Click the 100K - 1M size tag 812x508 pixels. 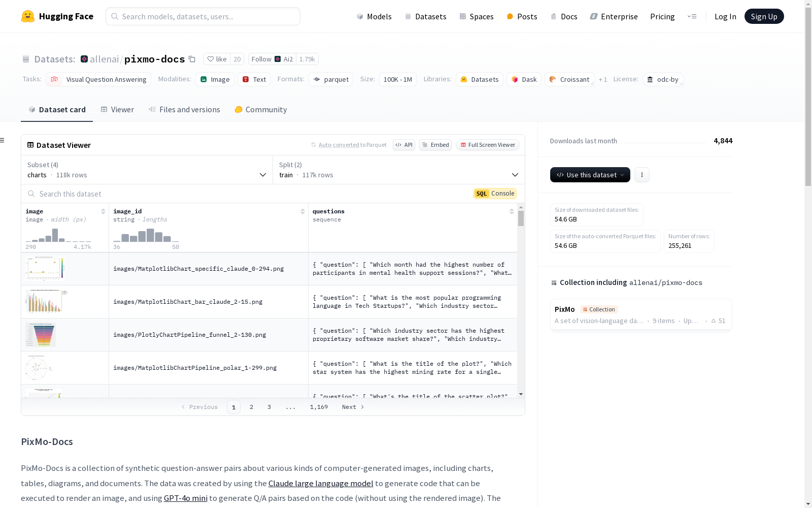pos(398,79)
